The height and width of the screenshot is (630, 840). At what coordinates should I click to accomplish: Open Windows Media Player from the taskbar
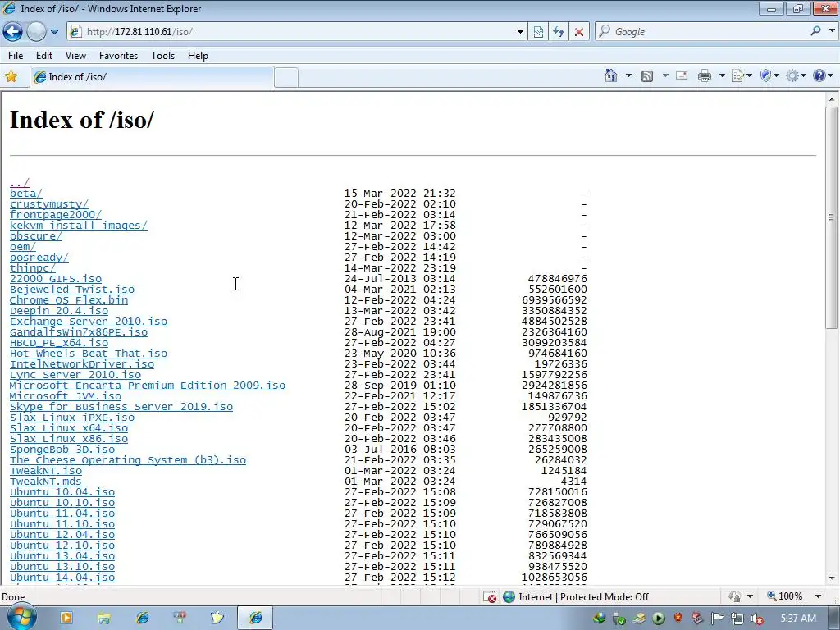coord(66,618)
